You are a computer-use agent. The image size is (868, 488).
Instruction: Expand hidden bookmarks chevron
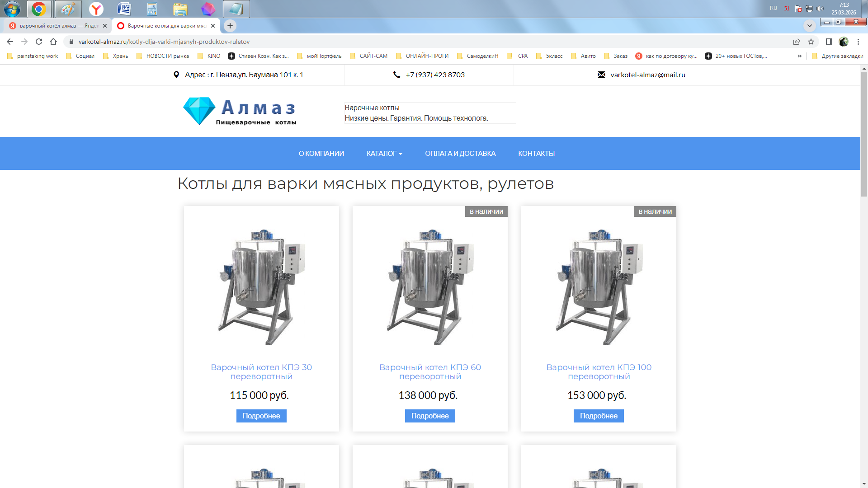(799, 56)
